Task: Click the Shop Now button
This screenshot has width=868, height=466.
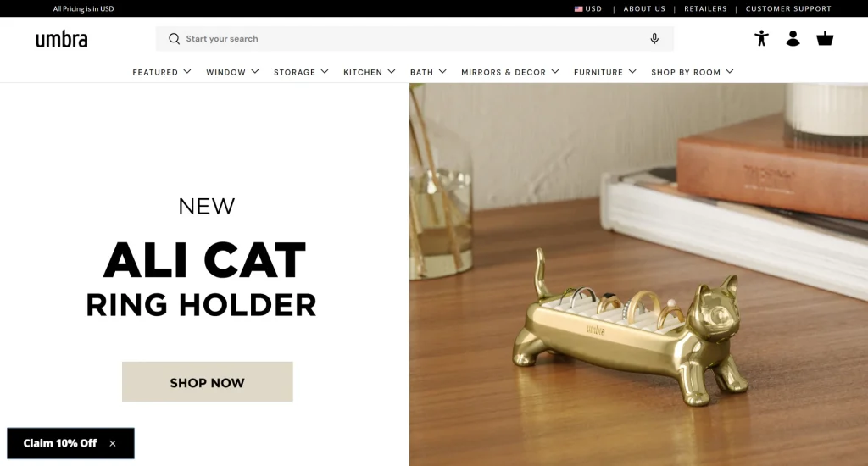Action: (208, 382)
